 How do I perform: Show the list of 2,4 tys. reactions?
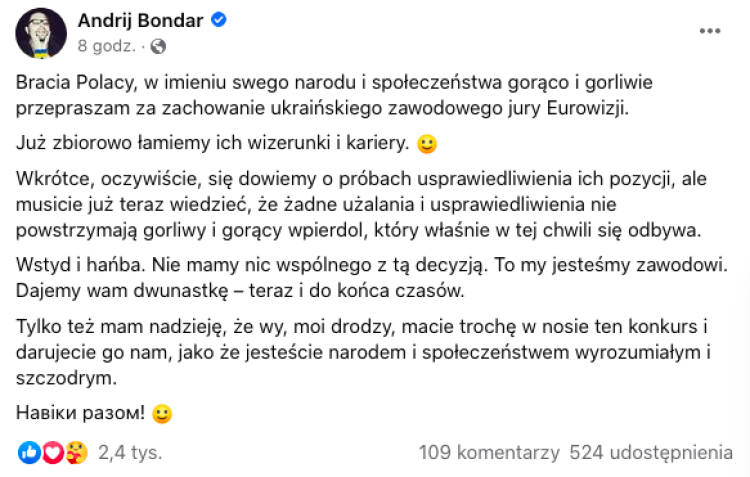(x=130, y=453)
